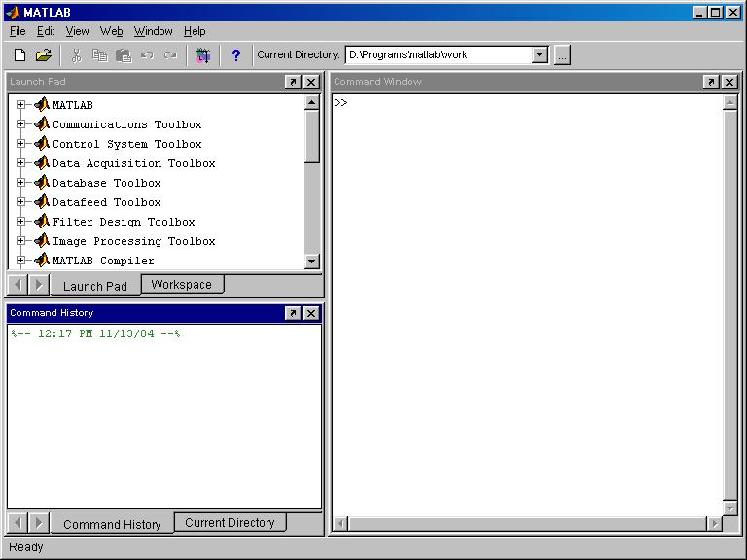The width and height of the screenshot is (747, 560).
Task: Click the Database Toolbox icon
Action: [x=42, y=182]
